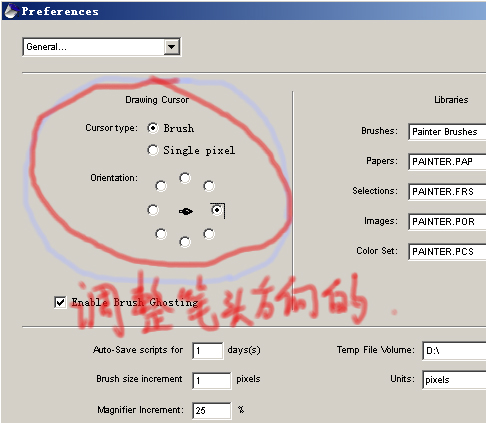
Task: Click the Papers library PAINTER.PAP field
Action: click(447, 162)
